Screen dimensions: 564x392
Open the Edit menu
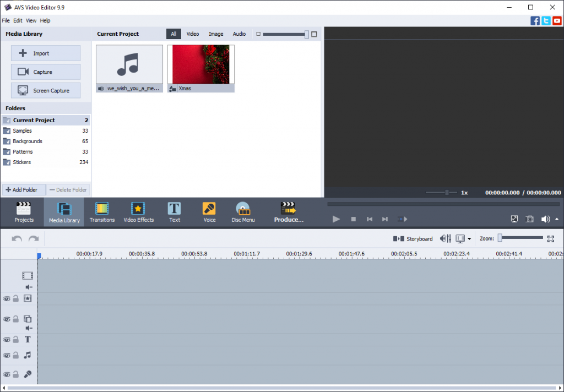(18, 20)
